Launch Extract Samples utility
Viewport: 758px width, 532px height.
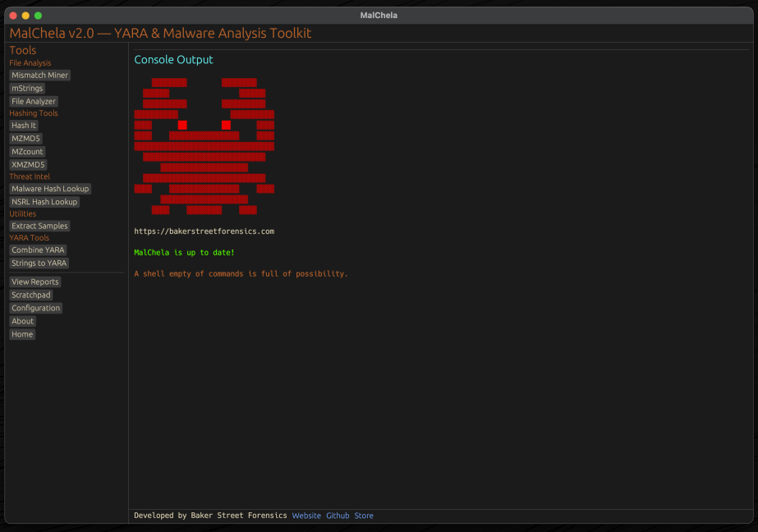click(39, 226)
